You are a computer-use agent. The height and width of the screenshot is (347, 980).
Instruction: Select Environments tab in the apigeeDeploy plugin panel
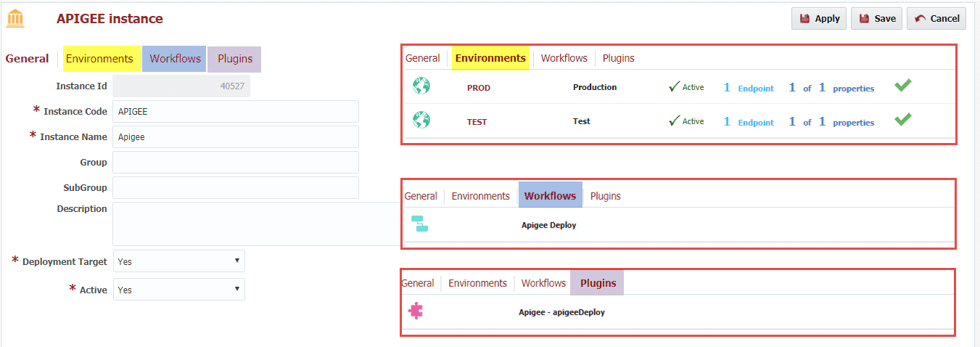click(x=478, y=283)
